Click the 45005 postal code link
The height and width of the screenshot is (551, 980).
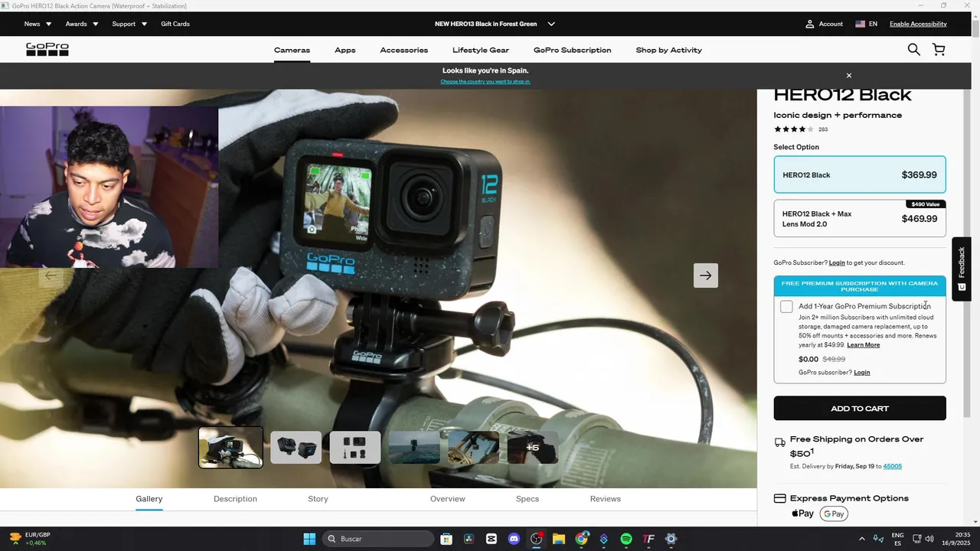pos(893,466)
